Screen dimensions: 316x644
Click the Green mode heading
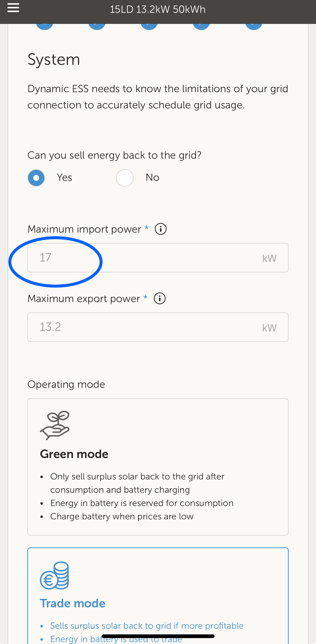tap(74, 454)
